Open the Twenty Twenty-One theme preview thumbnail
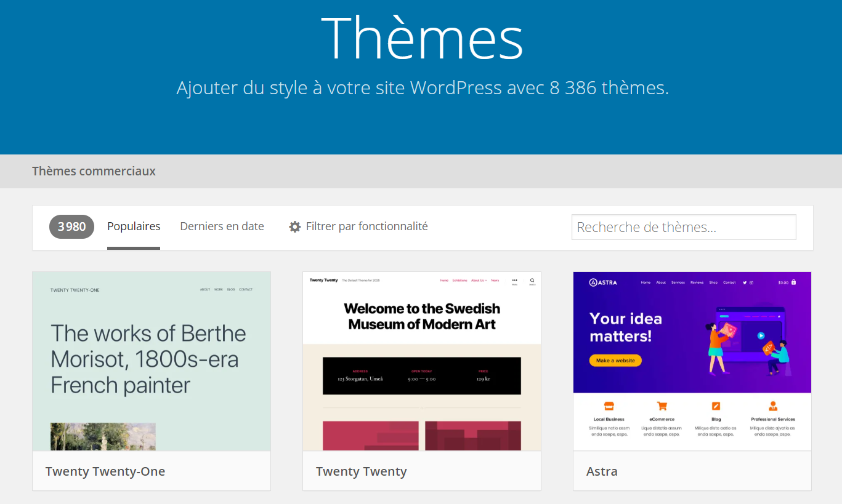The width and height of the screenshot is (842, 504). [152, 361]
